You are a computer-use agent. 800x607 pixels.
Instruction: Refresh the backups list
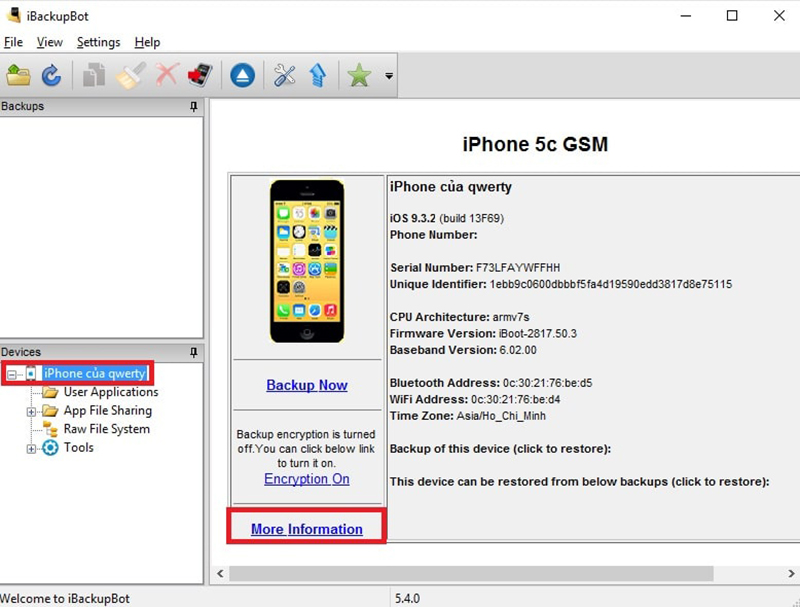[52, 75]
